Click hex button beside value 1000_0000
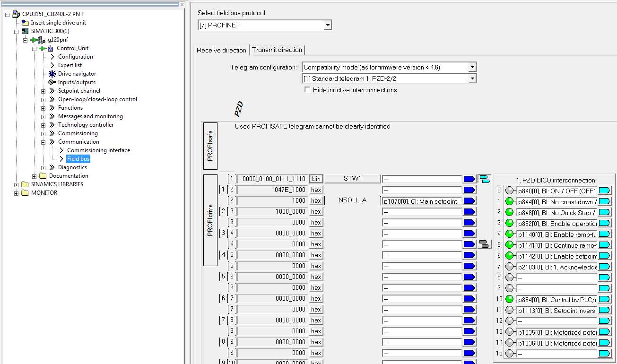Screen dimensions: 617x364 (x=316, y=212)
